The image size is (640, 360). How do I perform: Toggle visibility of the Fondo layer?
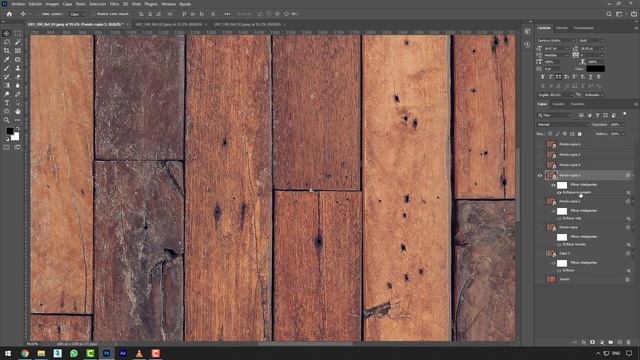point(540,280)
